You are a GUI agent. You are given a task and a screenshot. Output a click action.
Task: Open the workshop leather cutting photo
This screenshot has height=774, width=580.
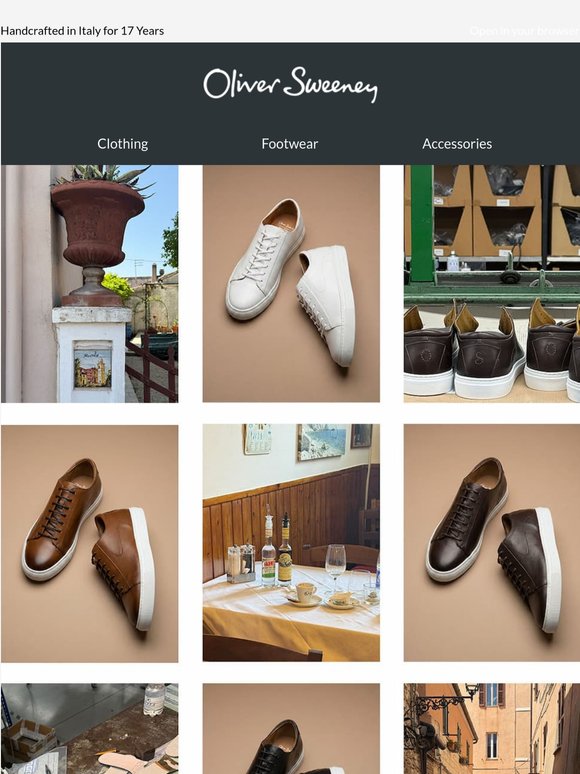[x=89, y=729]
